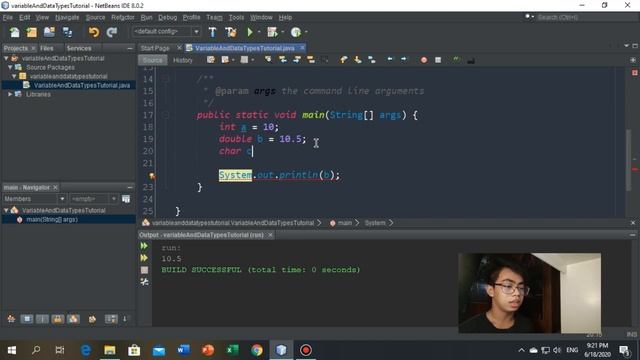Toggle Show Static Members filter in Navigator
This screenshot has width=640, height=360.
42,319
